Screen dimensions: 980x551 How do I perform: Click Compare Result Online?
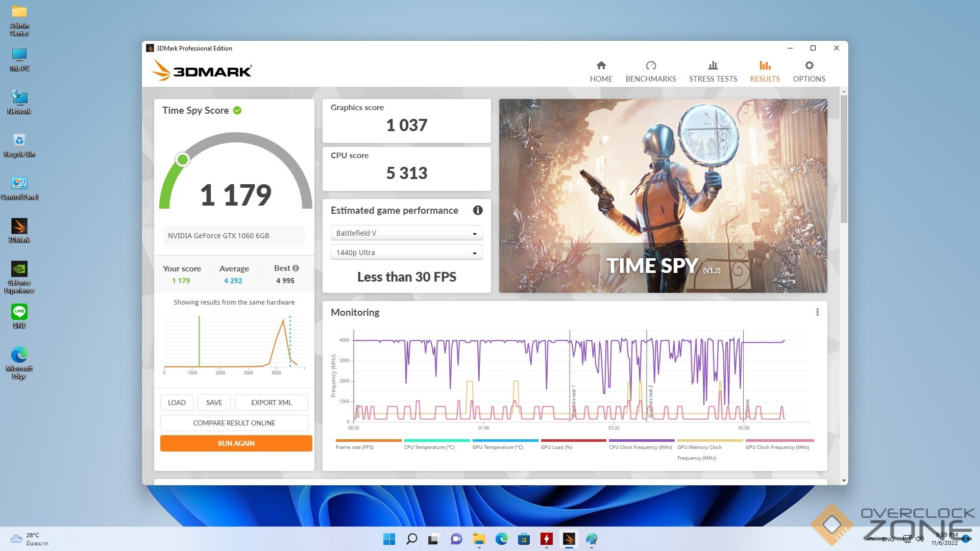[x=234, y=423]
